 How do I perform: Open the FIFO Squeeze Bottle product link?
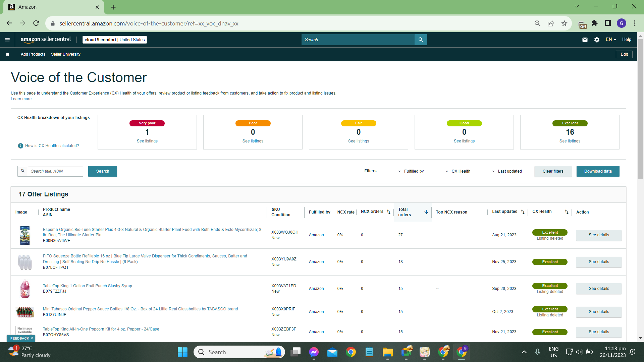(145, 259)
